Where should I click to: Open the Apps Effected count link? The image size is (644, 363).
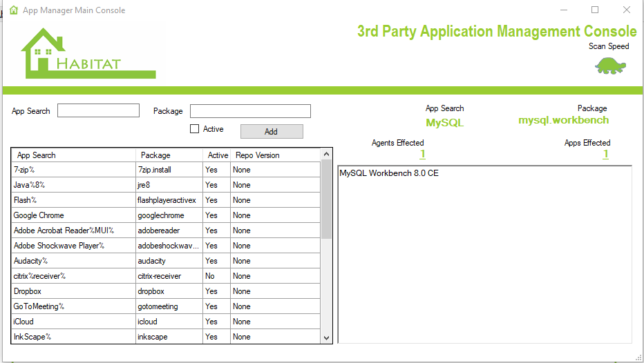coord(605,155)
